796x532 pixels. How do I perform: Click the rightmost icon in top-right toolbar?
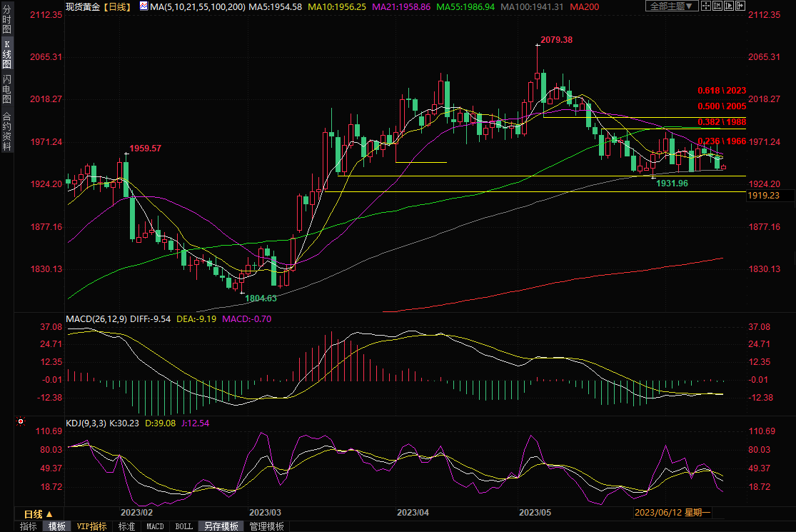(x=742, y=6)
